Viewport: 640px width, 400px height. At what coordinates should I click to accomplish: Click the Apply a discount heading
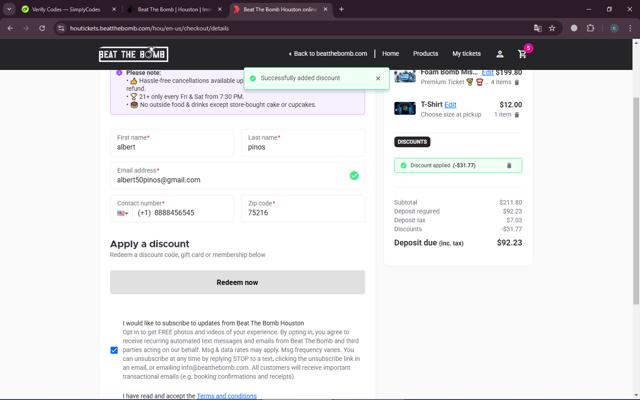(x=149, y=244)
